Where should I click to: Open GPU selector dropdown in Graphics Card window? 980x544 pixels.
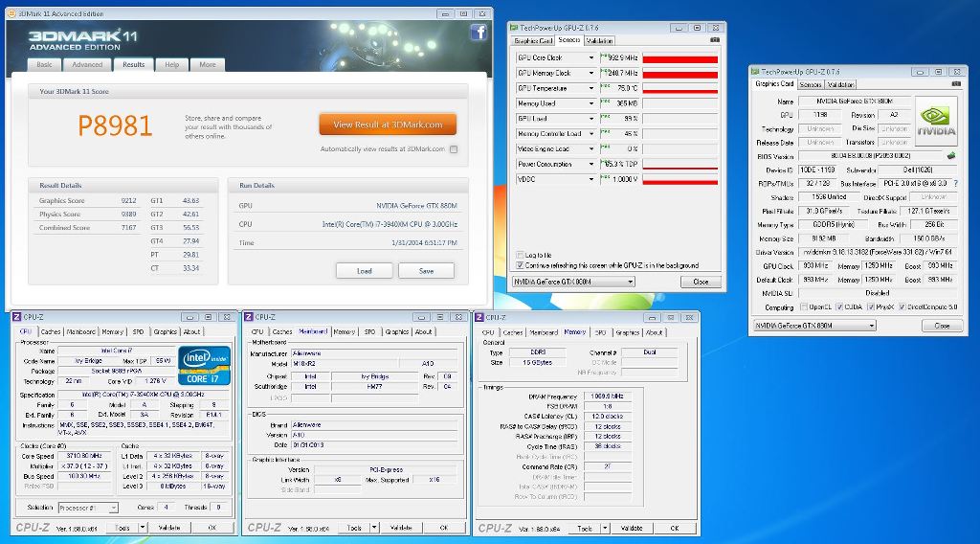point(871,326)
